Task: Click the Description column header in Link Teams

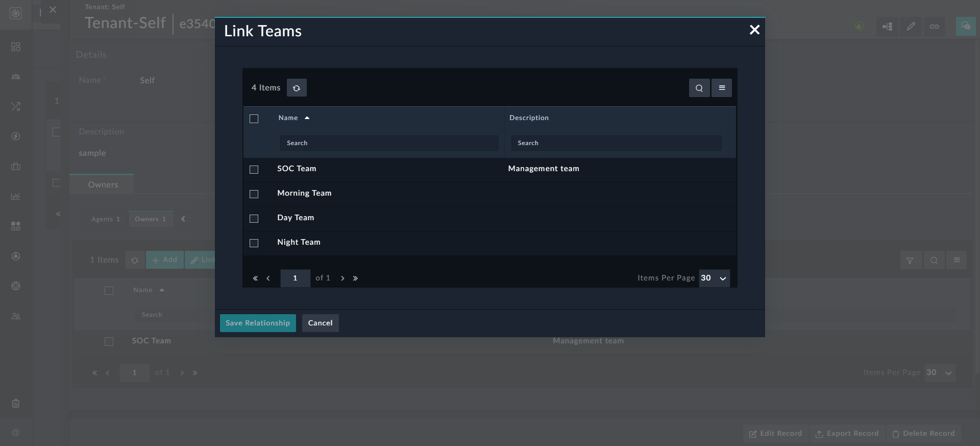Action: pyautogui.click(x=529, y=118)
